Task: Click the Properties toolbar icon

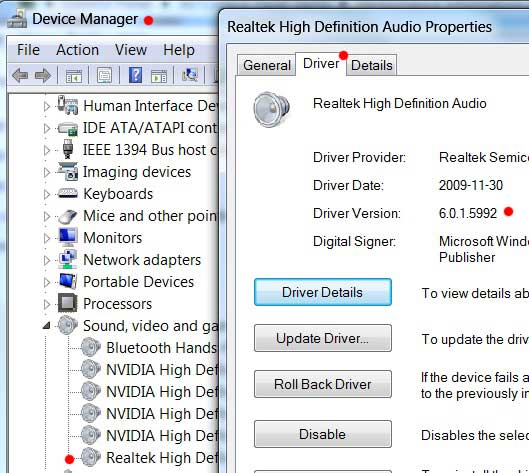Action: click(x=104, y=75)
